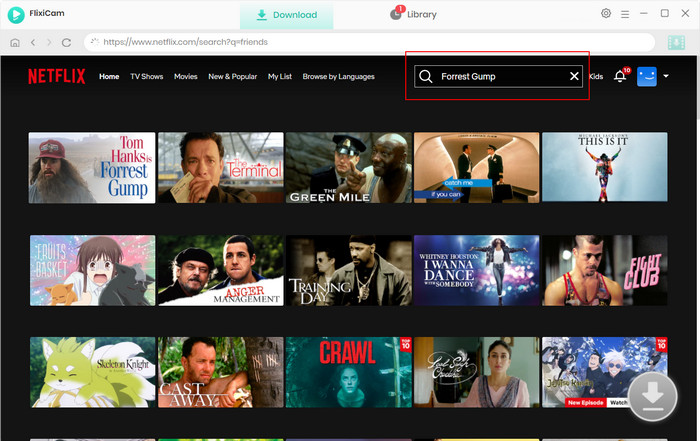Click inside the Netflix search field
The image size is (700, 441).
tap(499, 76)
